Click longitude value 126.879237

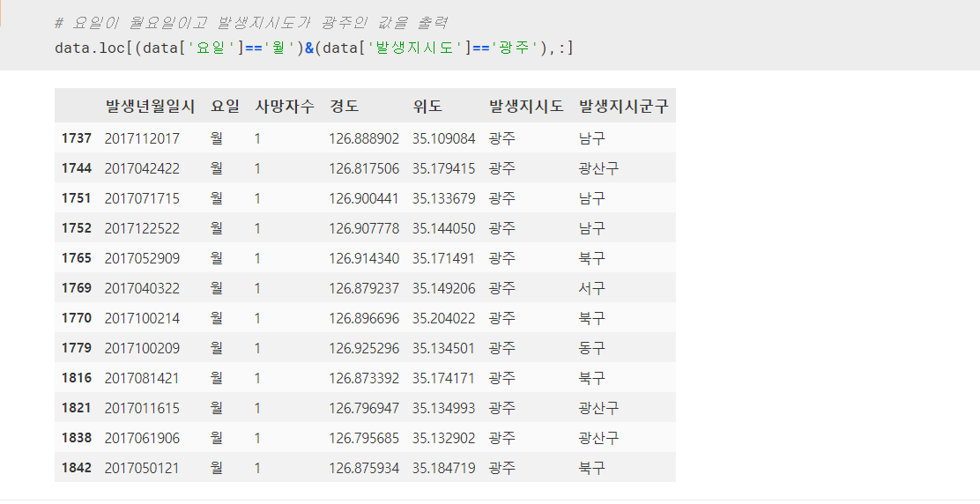pyautogui.click(x=364, y=288)
